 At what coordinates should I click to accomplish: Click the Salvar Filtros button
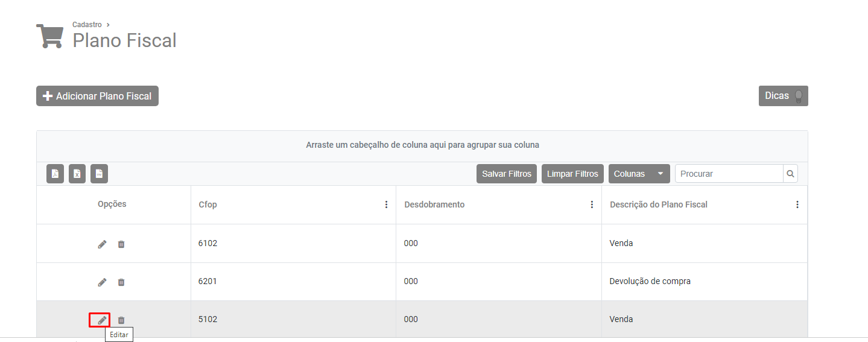click(507, 174)
